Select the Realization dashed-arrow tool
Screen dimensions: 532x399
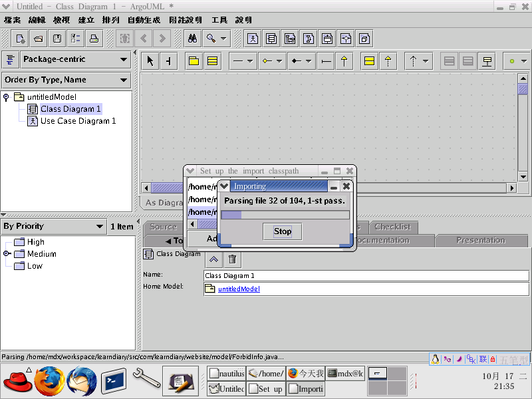[x=388, y=61]
